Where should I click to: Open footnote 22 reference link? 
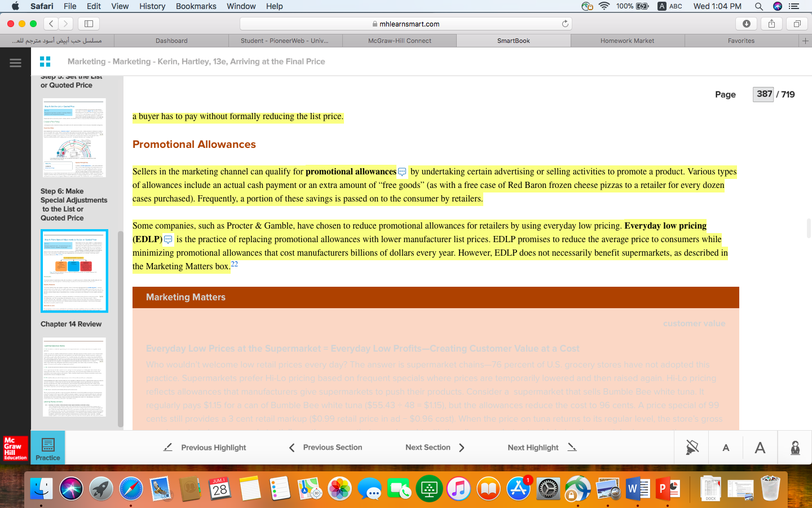point(235,264)
